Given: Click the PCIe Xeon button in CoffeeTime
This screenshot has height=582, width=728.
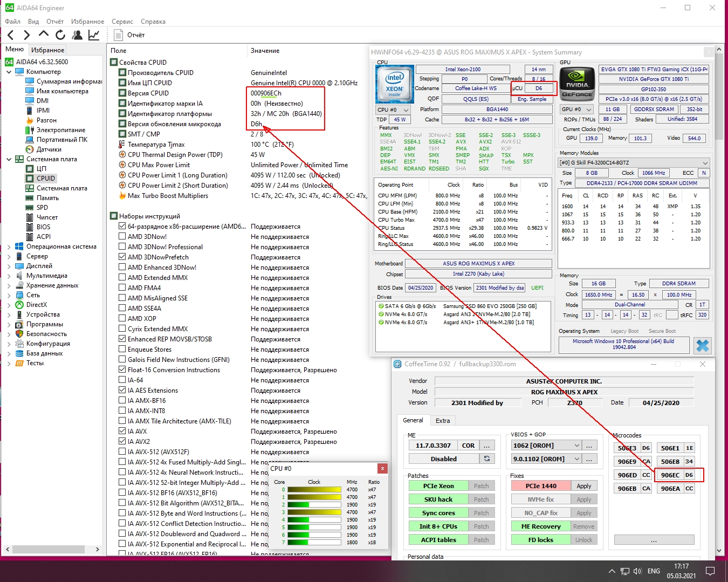Looking at the screenshot, I should (x=438, y=486).
